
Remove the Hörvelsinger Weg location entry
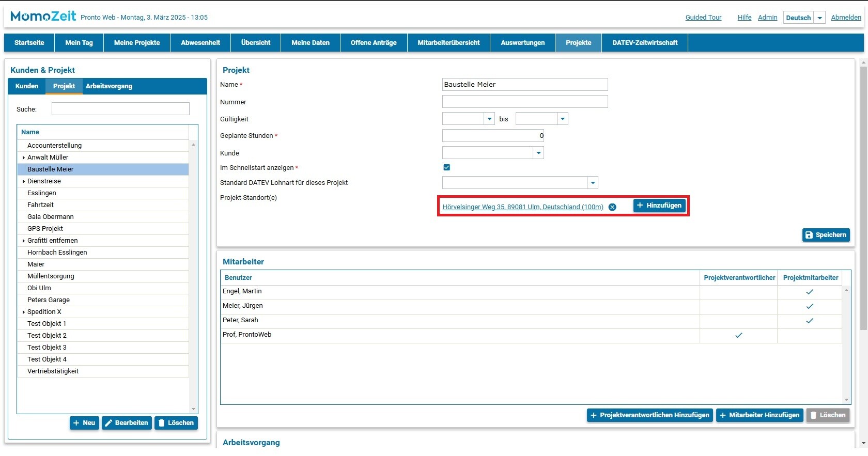point(612,207)
